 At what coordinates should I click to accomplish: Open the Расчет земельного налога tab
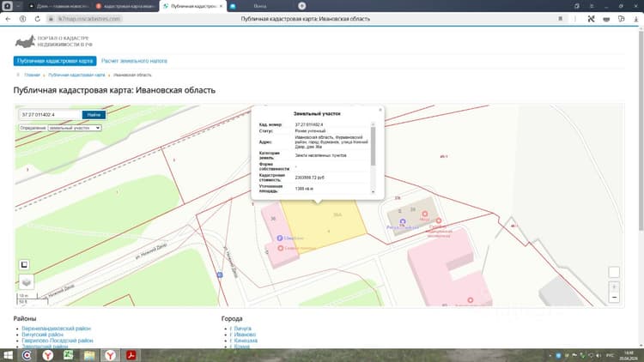pyautogui.click(x=134, y=61)
